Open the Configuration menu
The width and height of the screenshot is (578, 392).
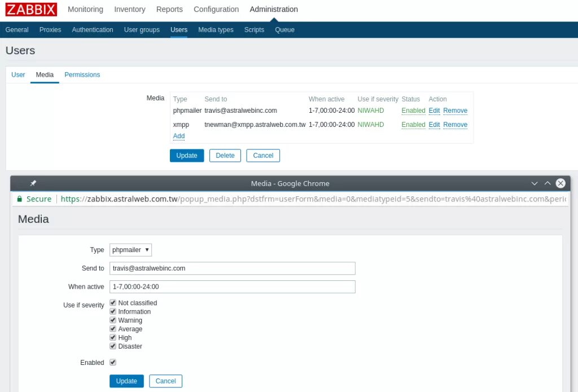click(x=216, y=9)
